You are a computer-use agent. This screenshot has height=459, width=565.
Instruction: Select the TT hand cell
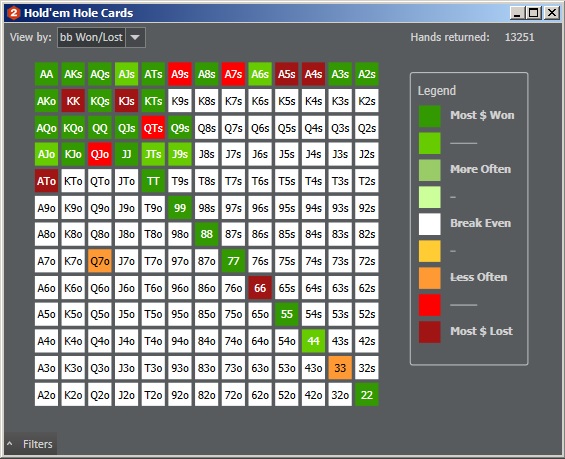(153, 181)
